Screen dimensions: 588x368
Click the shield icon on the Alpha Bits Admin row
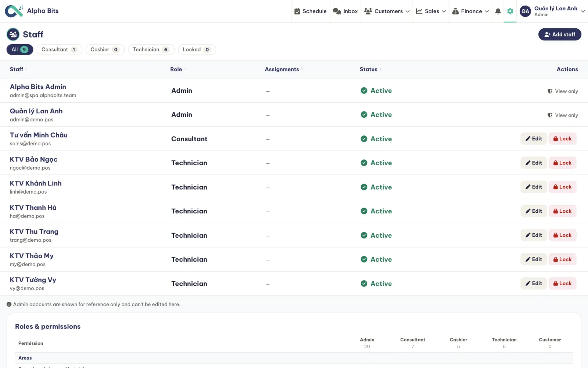[550, 91]
